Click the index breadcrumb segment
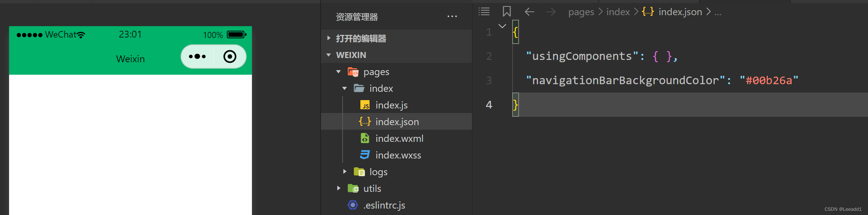 [x=618, y=12]
